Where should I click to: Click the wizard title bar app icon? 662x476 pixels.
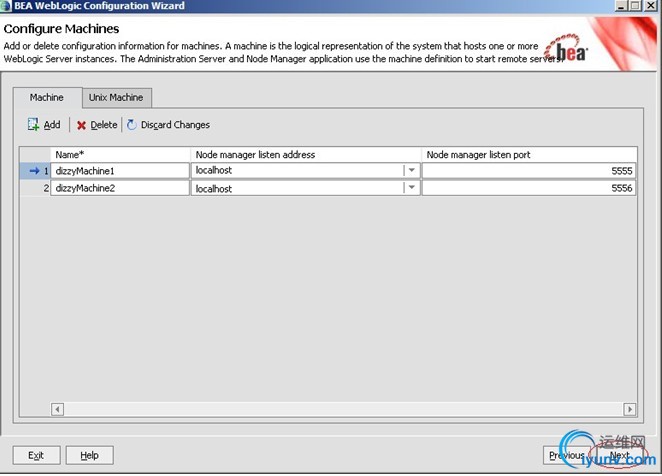pos(5,5)
